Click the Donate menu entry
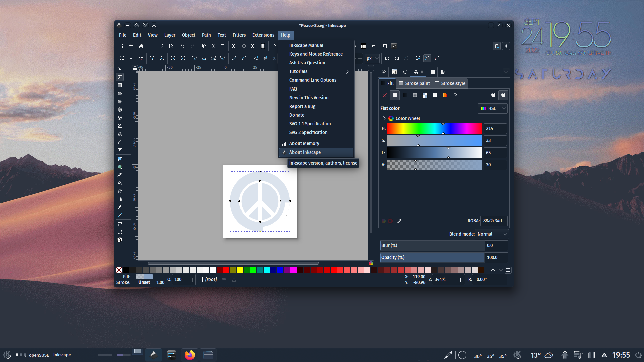 pos(316,115)
